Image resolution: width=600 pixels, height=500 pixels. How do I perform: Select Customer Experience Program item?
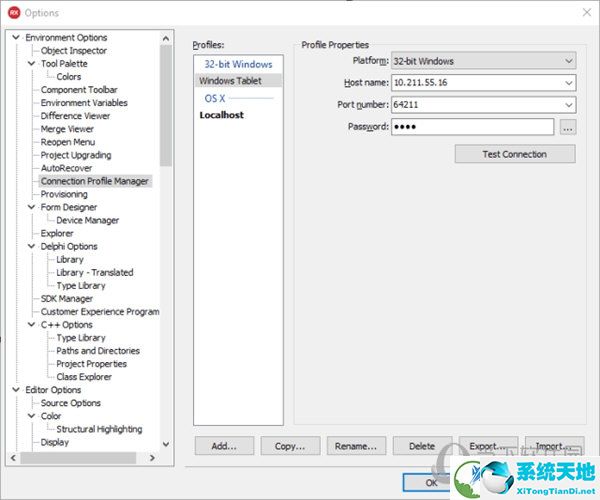coord(100,311)
